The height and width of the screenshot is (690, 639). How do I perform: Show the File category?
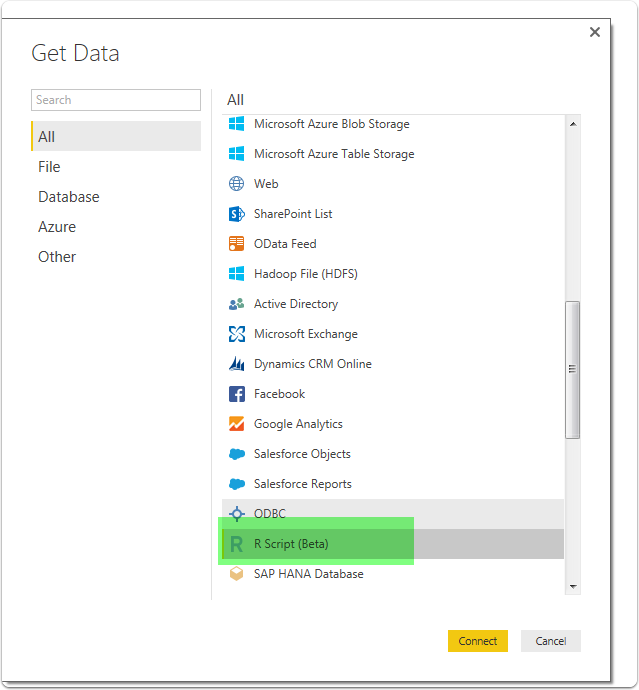(49, 167)
